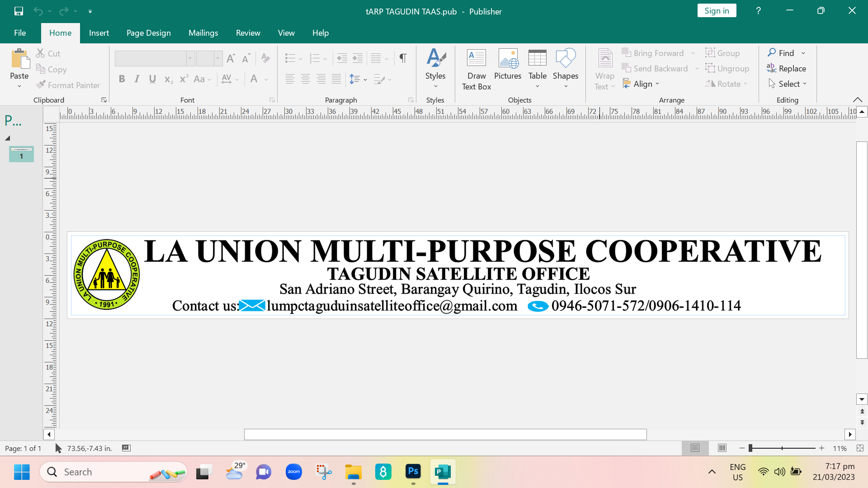Expand the Align dropdown
Viewport: 868px width, 488px height.
coord(642,84)
